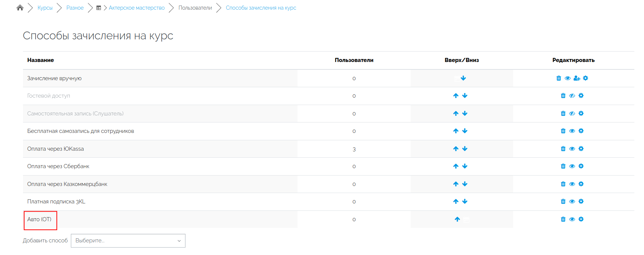Delete the Зачисление вручную enrolment method
This screenshot has width=644, height=255.
(x=559, y=78)
